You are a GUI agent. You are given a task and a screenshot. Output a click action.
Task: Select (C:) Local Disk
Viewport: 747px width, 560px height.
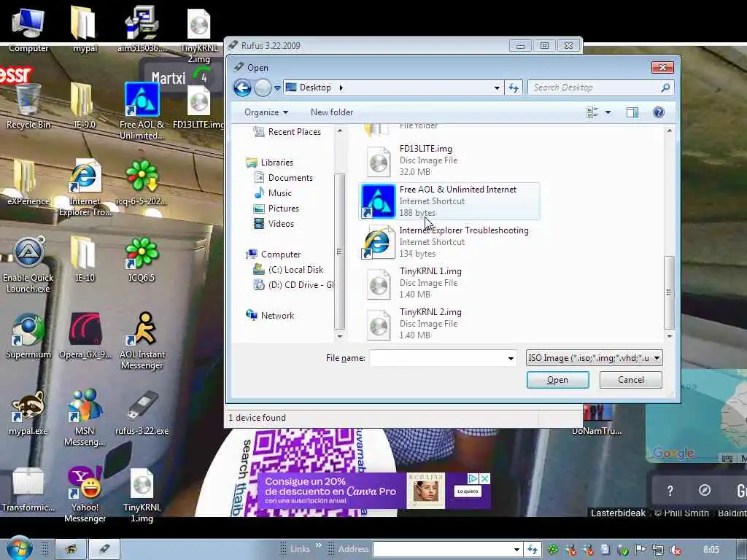tap(288, 270)
